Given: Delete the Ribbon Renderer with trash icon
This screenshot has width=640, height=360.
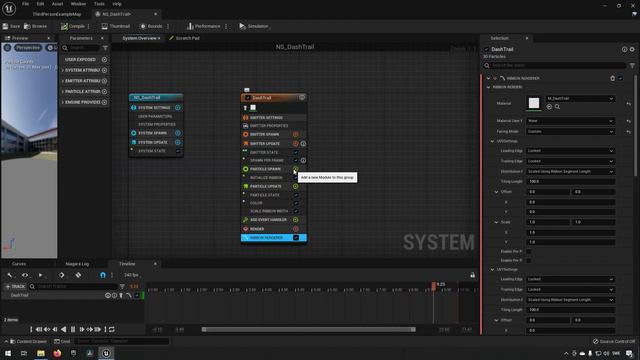Looking at the screenshot, I should pos(612,78).
